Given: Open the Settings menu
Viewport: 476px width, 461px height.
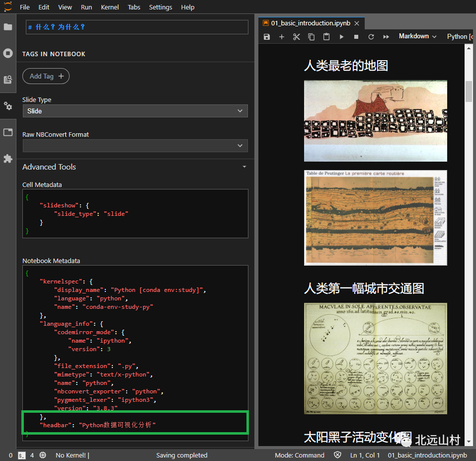Looking at the screenshot, I should (x=160, y=7).
